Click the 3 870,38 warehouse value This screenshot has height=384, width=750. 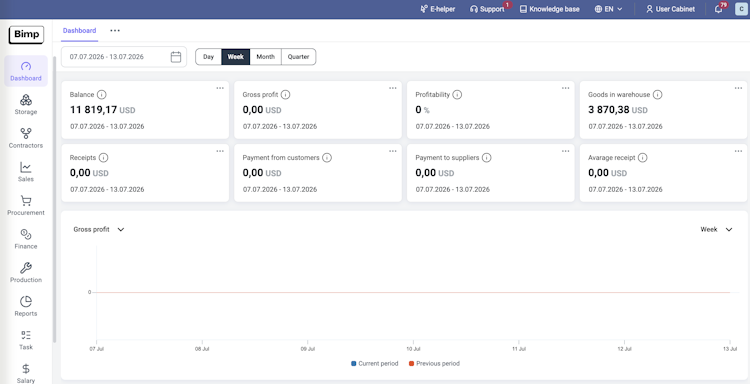[x=609, y=110]
